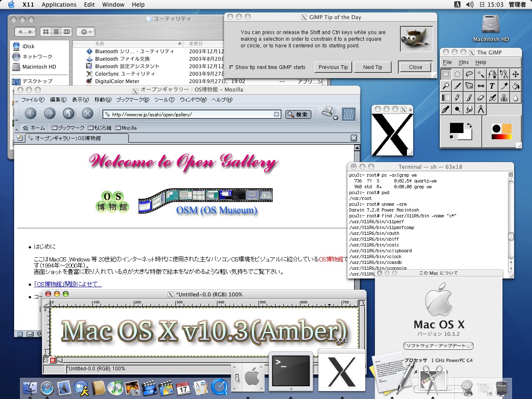Activate the Clone stamp tool
This screenshot has height=399, width=532.
504,98
